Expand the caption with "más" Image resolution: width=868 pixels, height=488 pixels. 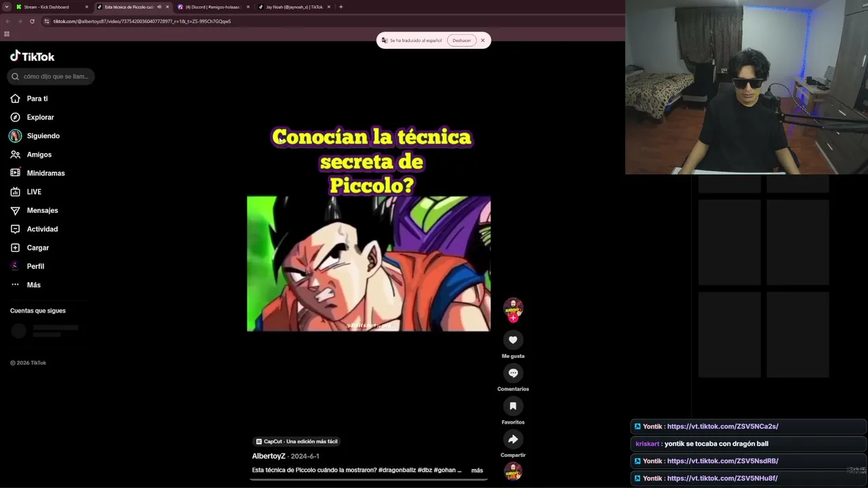click(x=477, y=470)
